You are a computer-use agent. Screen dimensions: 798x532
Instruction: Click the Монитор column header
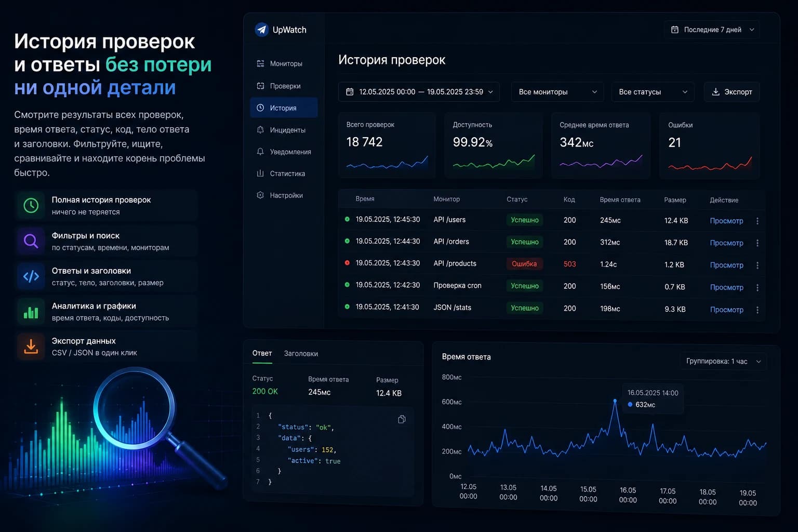pyautogui.click(x=446, y=199)
